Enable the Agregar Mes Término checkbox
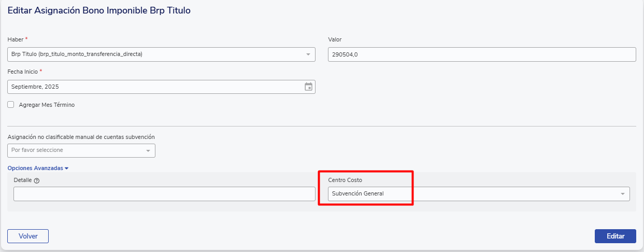The image size is (644, 252). click(x=11, y=105)
